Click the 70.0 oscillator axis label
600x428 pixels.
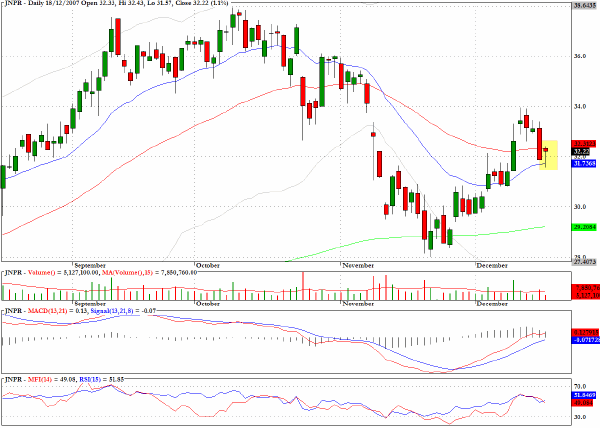pyautogui.click(x=579, y=387)
